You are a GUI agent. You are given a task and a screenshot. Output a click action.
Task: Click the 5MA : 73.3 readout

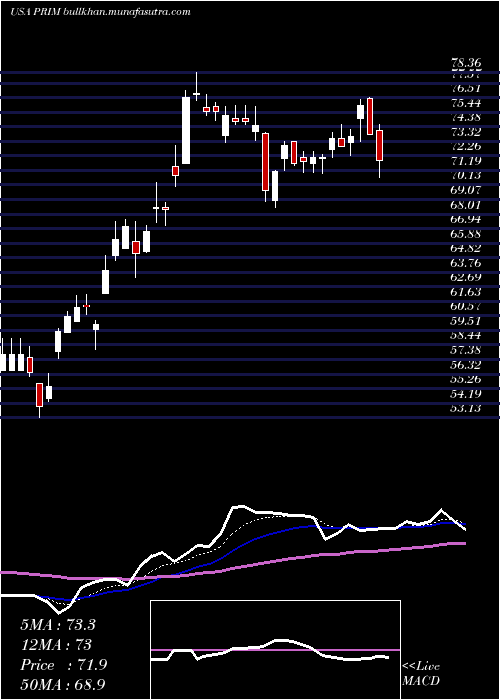pyautogui.click(x=58, y=625)
